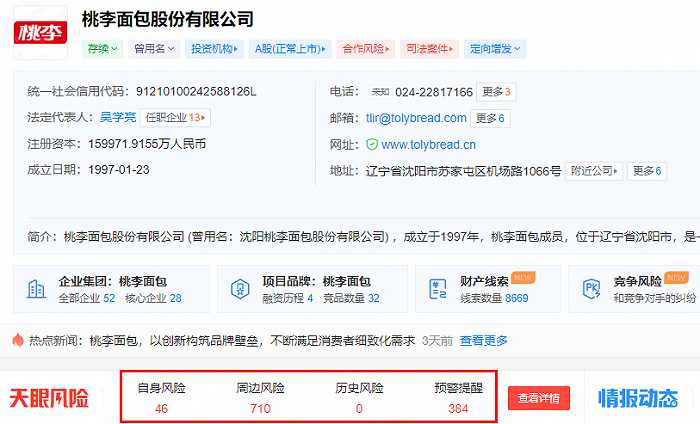This screenshot has width=700, height=424.
Task: Click credit code 91210100242588126L
Action: (196, 91)
